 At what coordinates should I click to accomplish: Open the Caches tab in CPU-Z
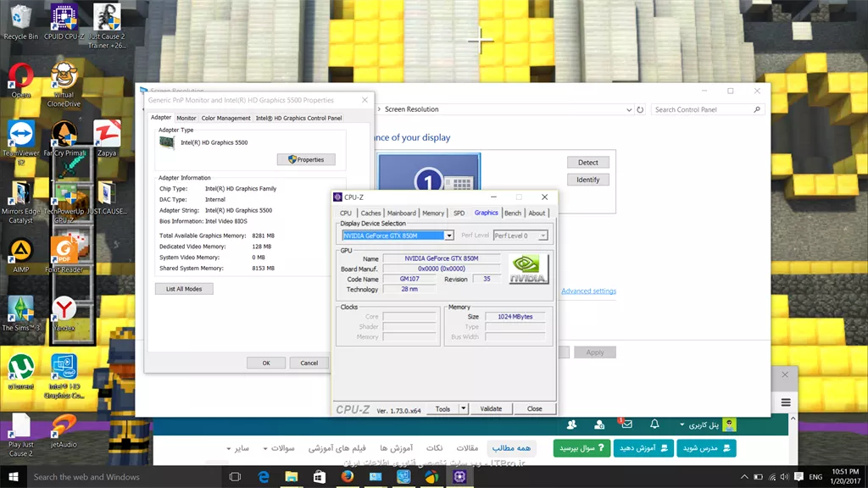click(370, 213)
